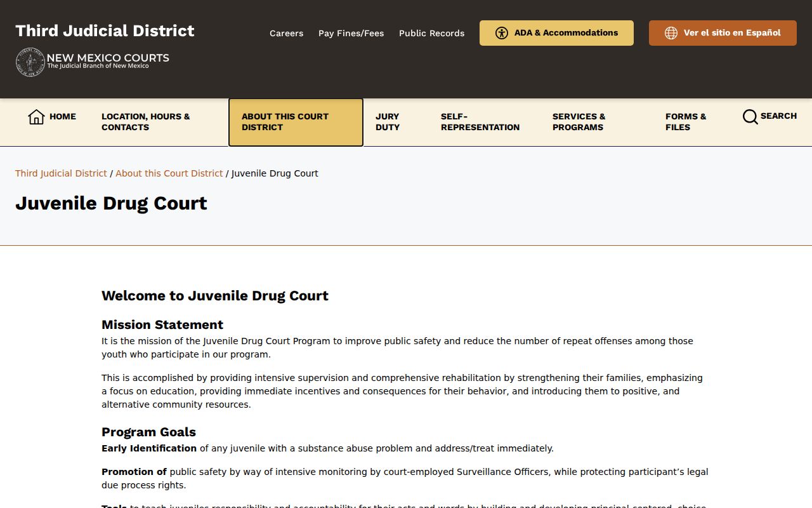Click the Third Judicial District site title
812x508 pixels.
point(105,30)
